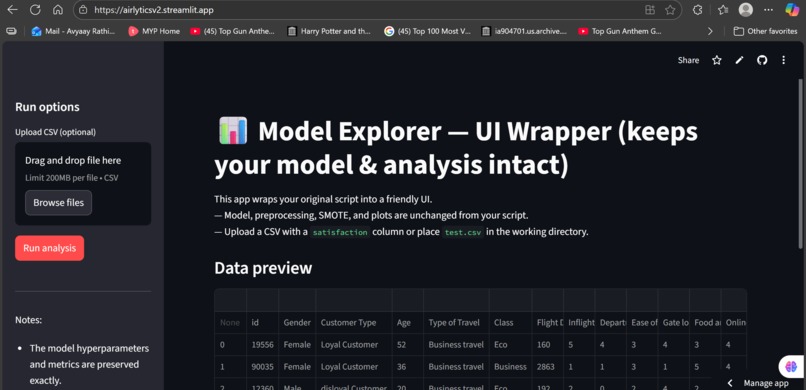Select the Flight Distance cell 160
This screenshot has height=390, width=806.
point(548,345)
